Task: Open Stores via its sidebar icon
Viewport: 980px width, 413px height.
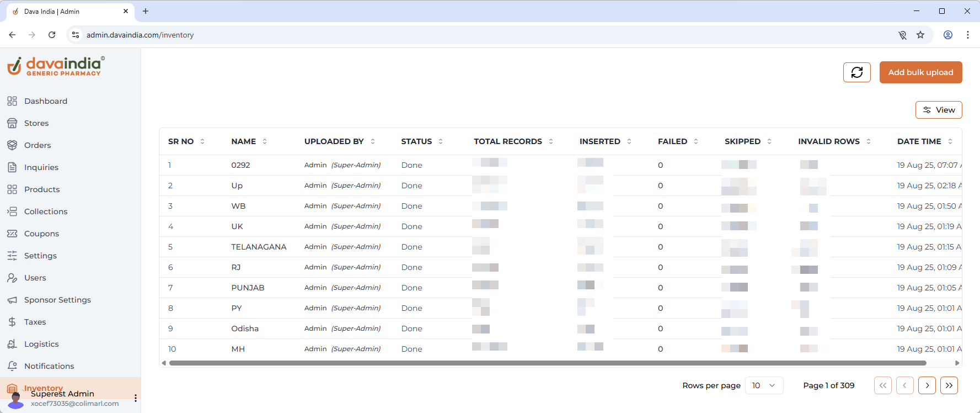Action: [12, 123]
